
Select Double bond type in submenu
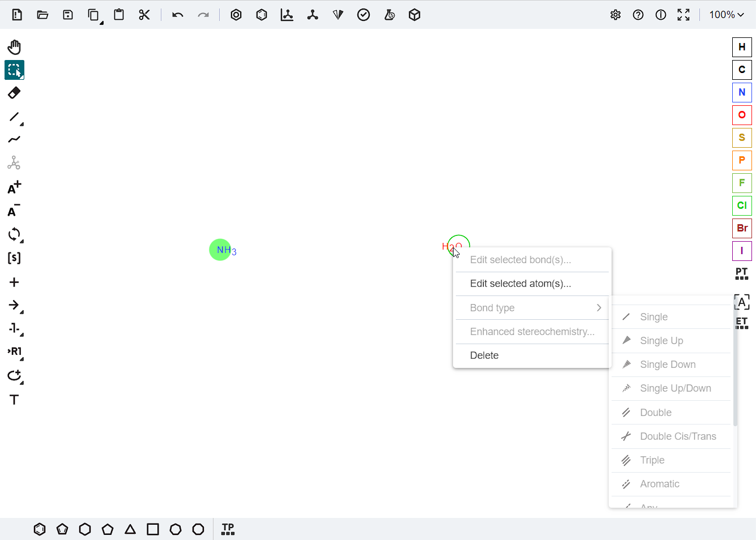(671, 413)
